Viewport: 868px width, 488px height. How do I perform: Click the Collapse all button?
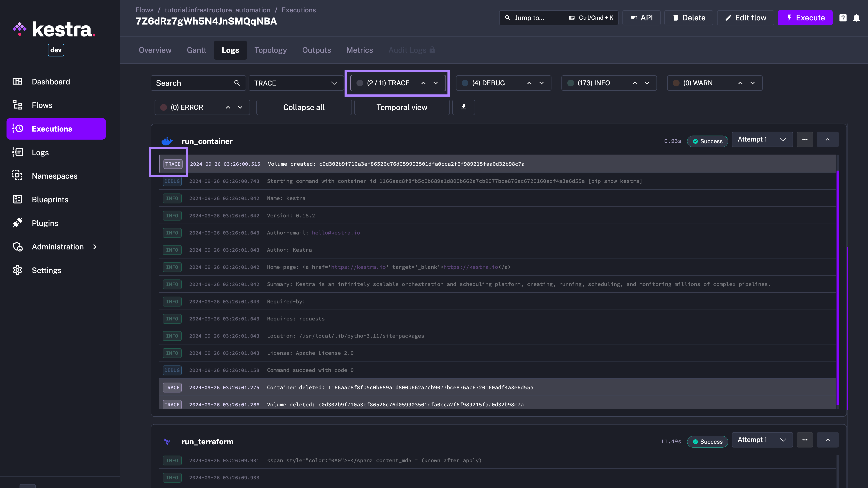tap(304, 107)
